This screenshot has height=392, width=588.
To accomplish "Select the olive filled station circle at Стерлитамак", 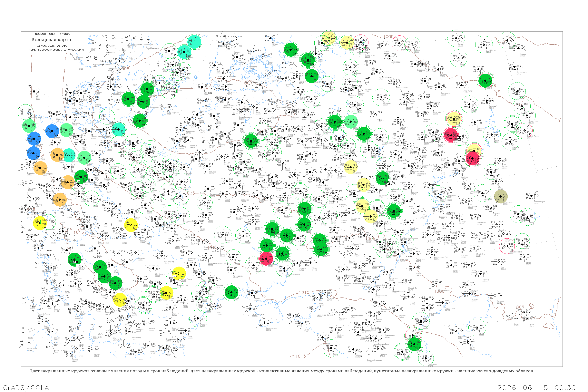I will coord(501,197).
